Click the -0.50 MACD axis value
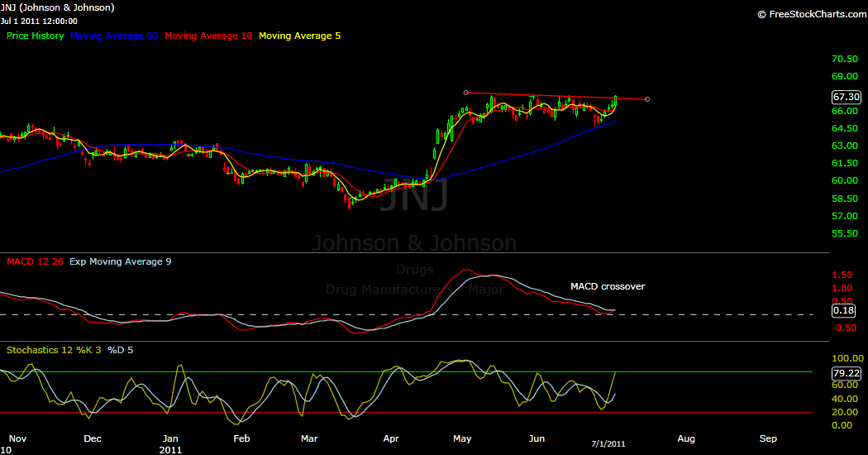Image resolution: width=868 pixels, height=455 pixels. click(842, 328)
